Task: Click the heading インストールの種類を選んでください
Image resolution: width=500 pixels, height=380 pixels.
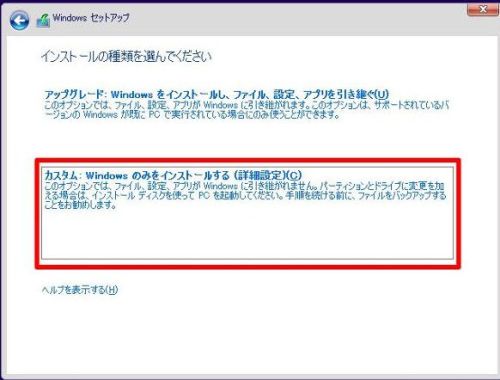Action: [x=126, y=56]
